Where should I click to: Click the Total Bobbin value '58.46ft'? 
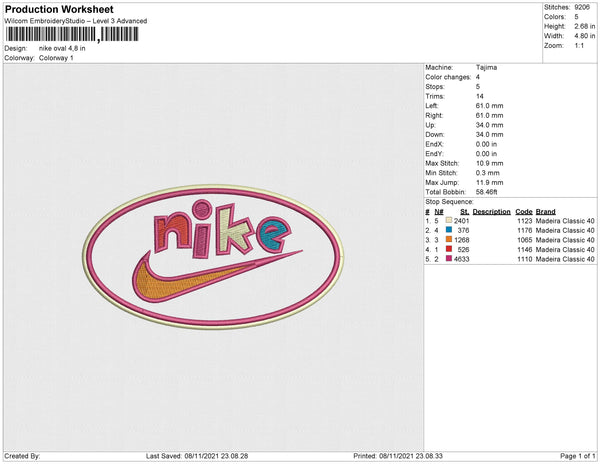[x=486, y=192]
